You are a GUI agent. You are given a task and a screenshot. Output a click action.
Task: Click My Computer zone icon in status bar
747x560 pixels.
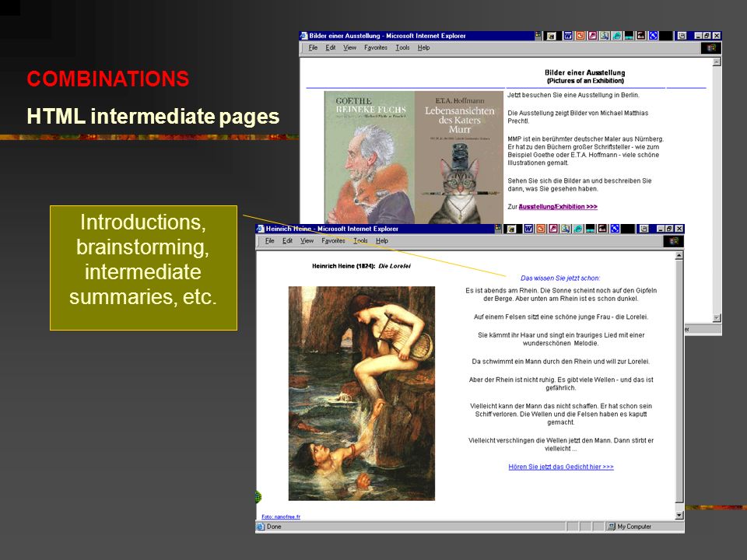point(612,527)
